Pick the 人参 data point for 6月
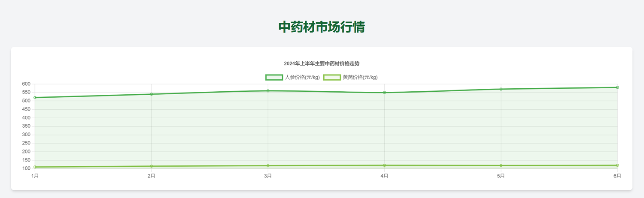The width and height of the screenshot is (644, 198). (617, 87)
